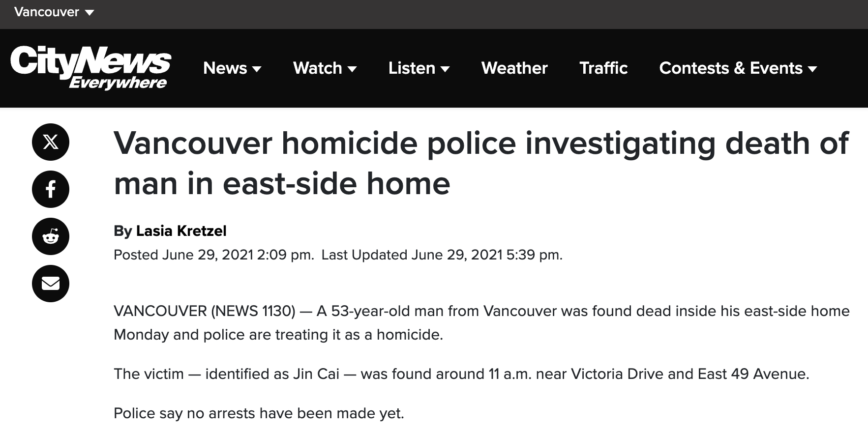Image resolution: width=868 pixels, height=432 pixels.
Task: Select the Contests & Events menu label
Action: (731, 68)
